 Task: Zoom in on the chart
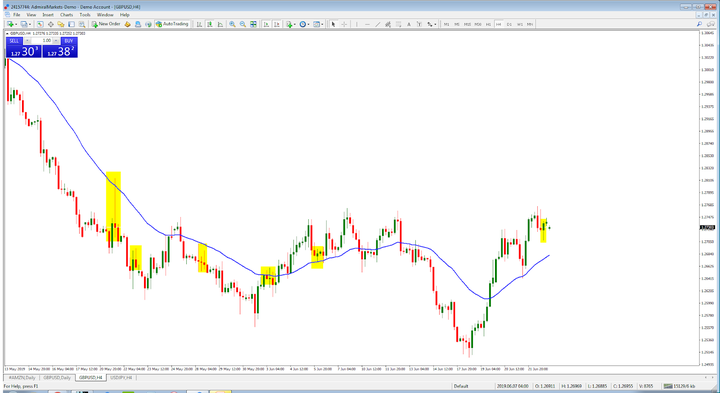(x=232, y=24)
